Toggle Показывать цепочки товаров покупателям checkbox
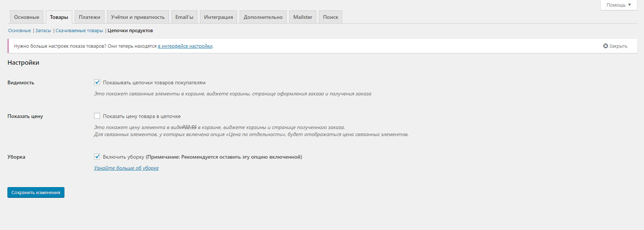The image size is (644, 230). pyautogui.click(x=97, y=82)
